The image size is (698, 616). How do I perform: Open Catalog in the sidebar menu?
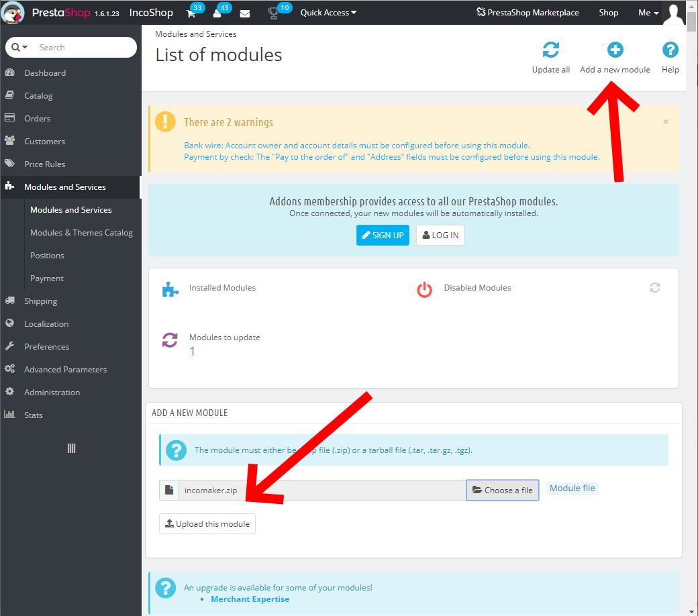click(38, 96)
